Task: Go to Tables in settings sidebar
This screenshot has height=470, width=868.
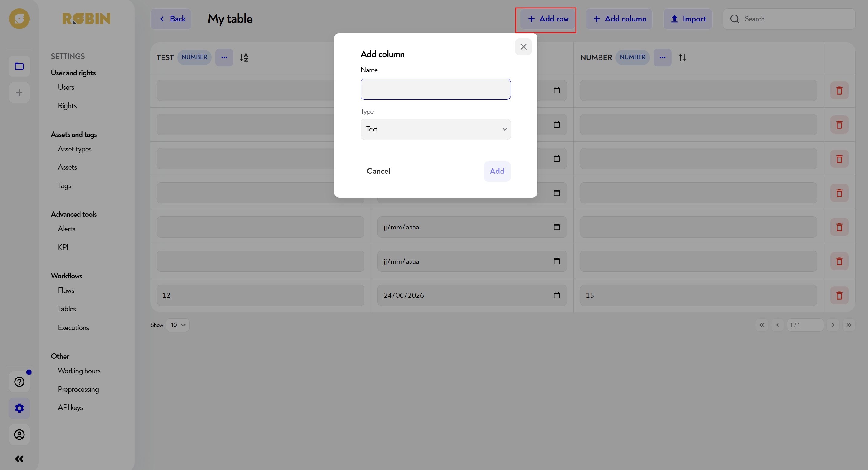Action: pos(67,309)
